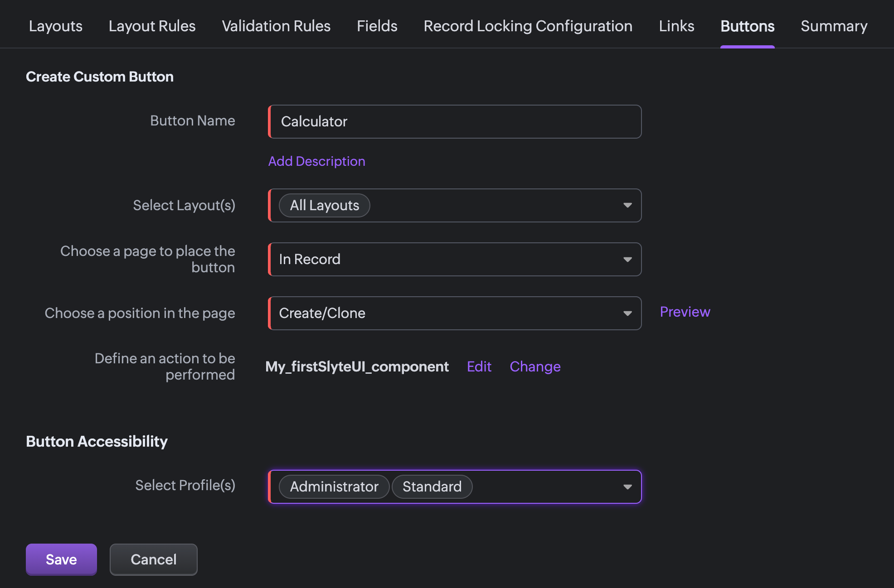Click Edit next to My_firstSlyteUI_component
Viewport: 894px width, 588px height.
(x=479, y=366)
